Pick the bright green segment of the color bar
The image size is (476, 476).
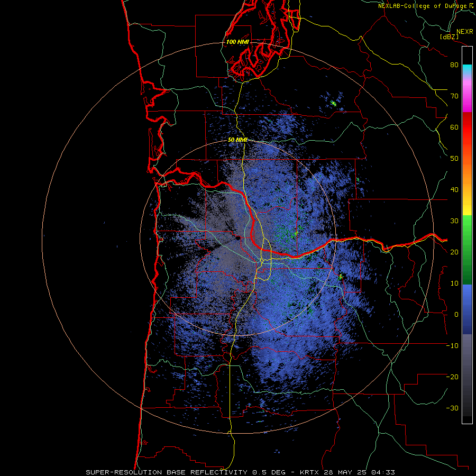[x=467, y=231]
